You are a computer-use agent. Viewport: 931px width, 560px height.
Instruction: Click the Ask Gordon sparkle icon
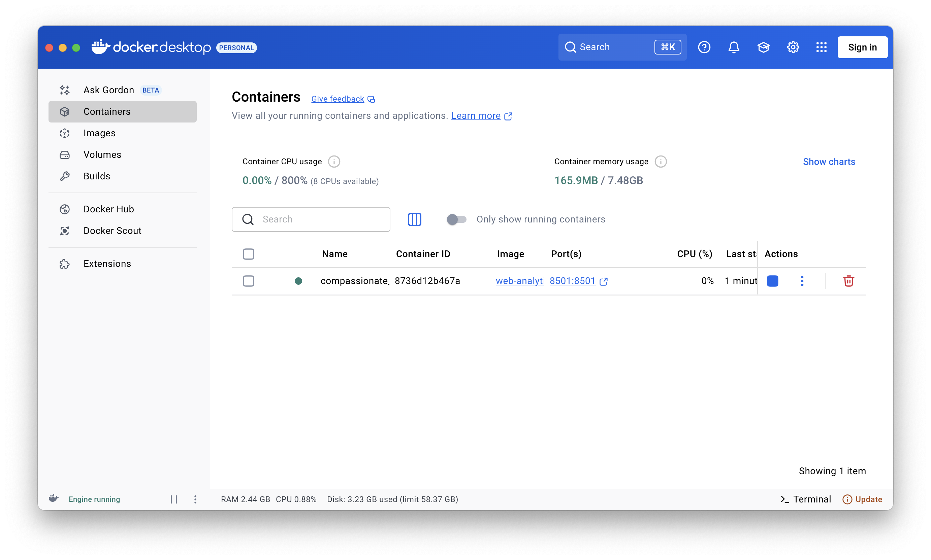pyautogui.click(x=65, y=90)
